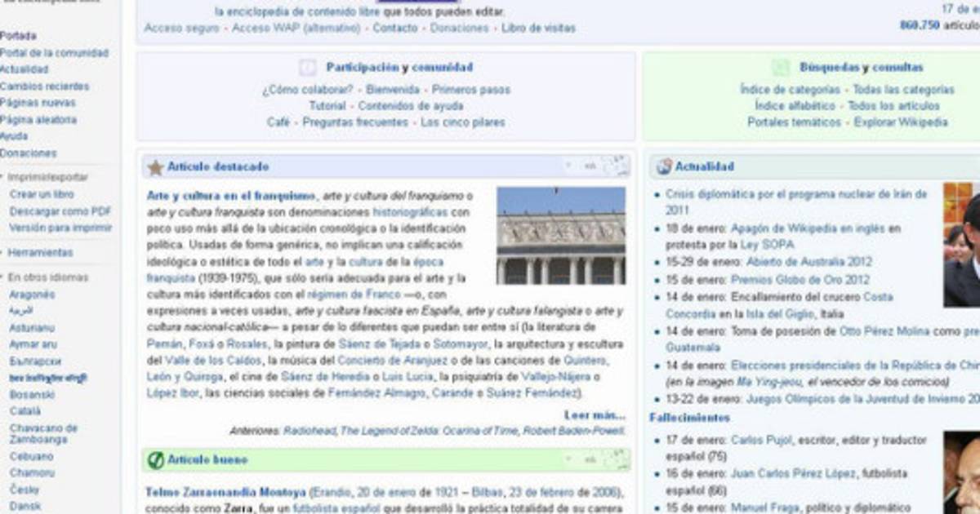The width and height of the screenshot is (980, 514).
Task: Click the puzzle icon in Artículo bueno header
Action: pyautogui.click(x=617, y=460)
